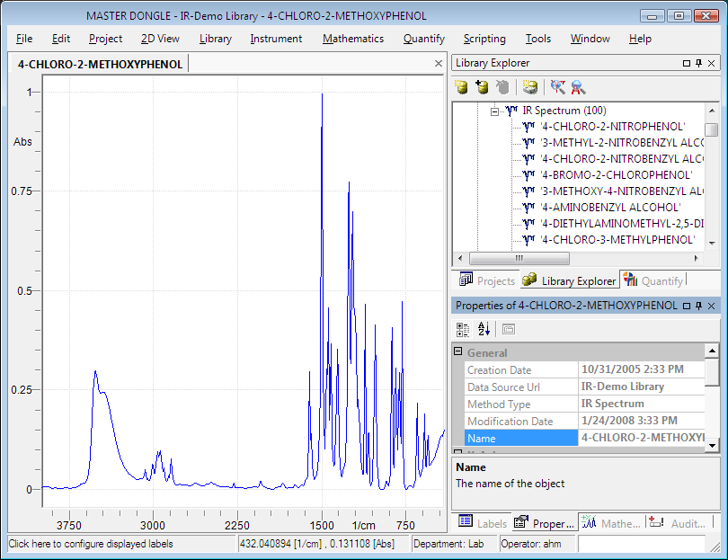The image size is (728, 560).
Task: Open the Library Explorer window position menu
Action: click(x=687, y=63)
